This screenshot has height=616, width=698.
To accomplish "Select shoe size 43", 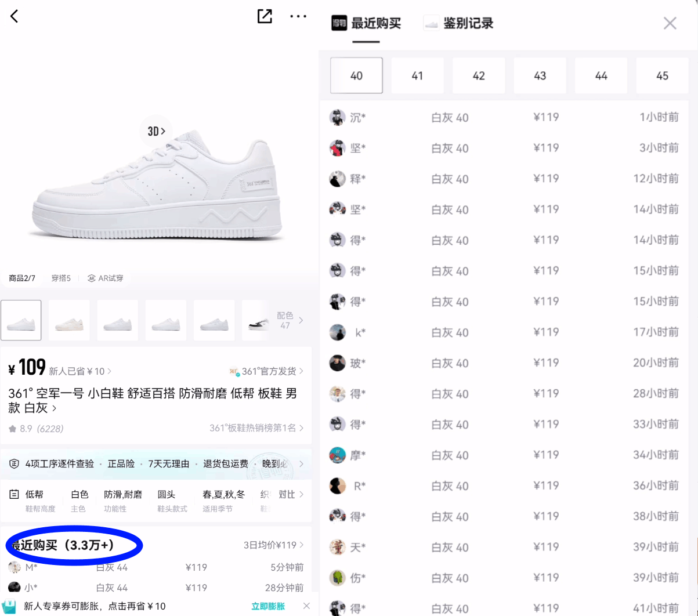I will pyautogui.click(x=540, y=75).
